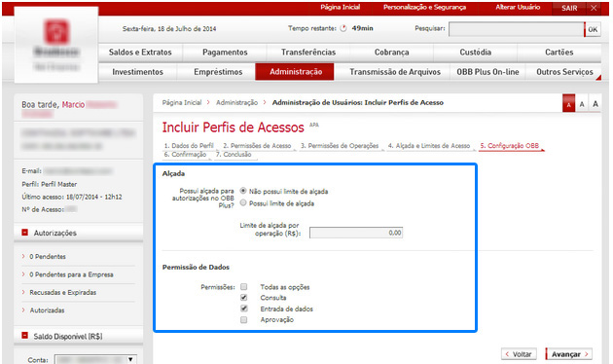Open the Conta dropdown
Image resolution: width=613 pixels, height=364 pixels.
tap(95, 359)
